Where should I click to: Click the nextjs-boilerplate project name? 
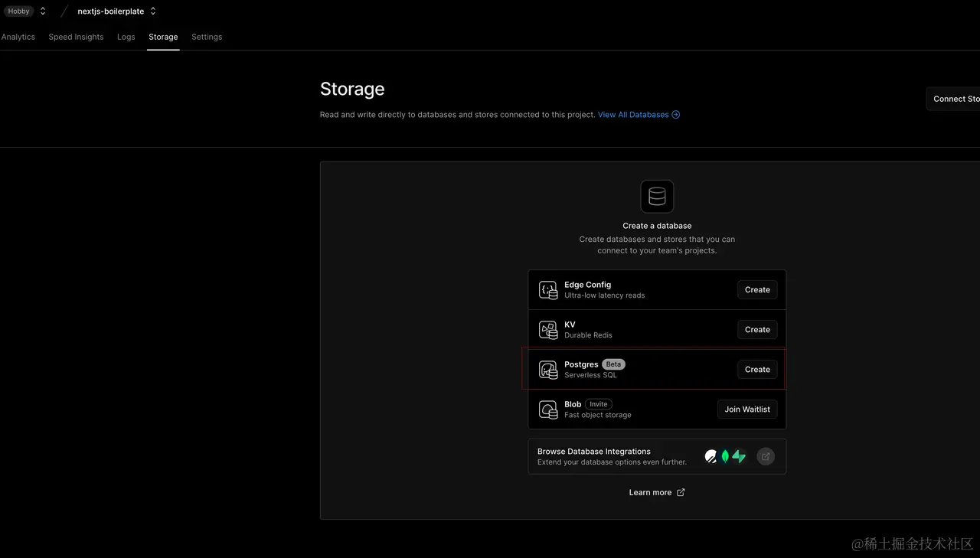(111, 11)
